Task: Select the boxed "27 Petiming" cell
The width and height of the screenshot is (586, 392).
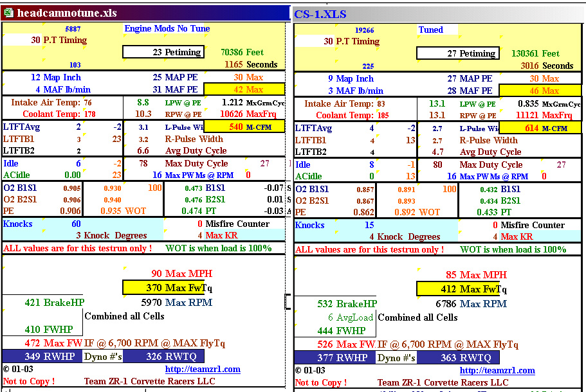Action: click(x=457, y=53)
